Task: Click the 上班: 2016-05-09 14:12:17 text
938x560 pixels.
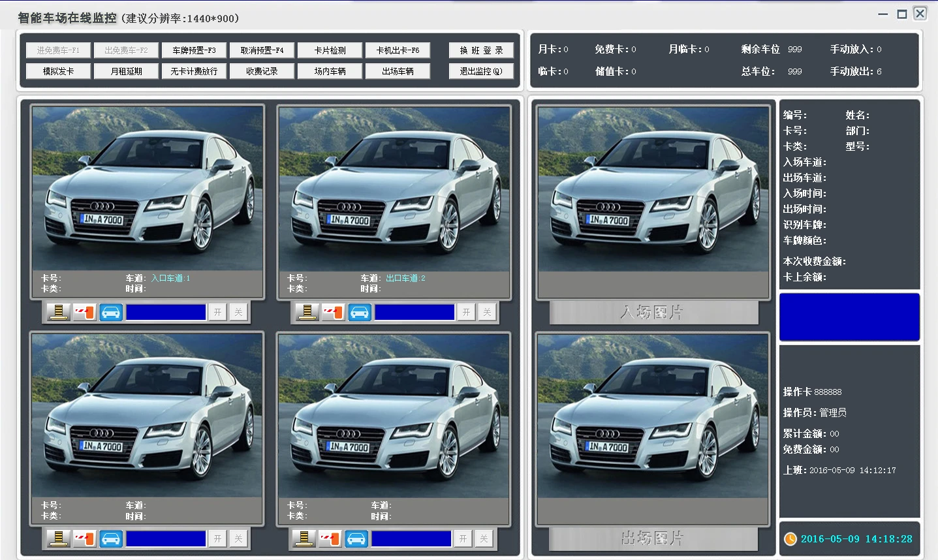Action: pos(839,470)
